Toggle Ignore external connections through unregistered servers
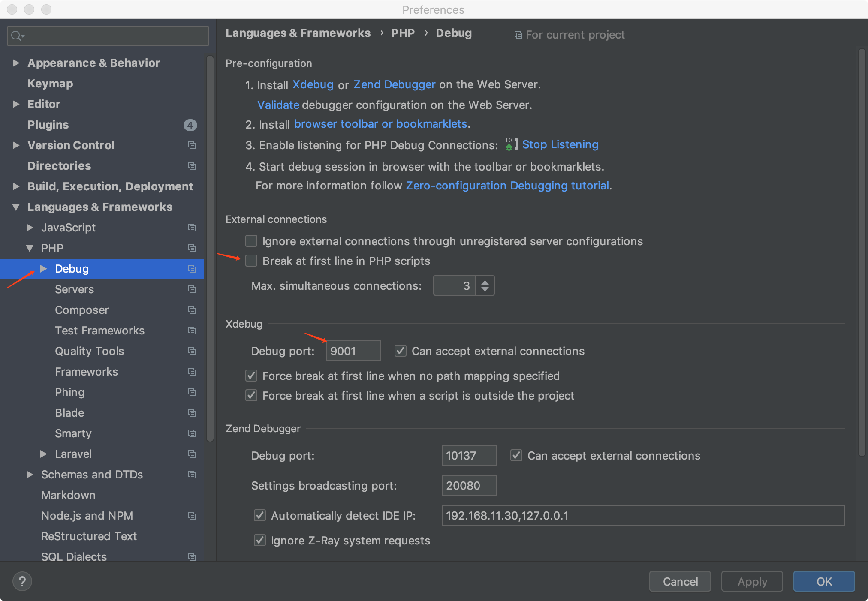This screenshot has width=868, height=601. coord(251,241)
